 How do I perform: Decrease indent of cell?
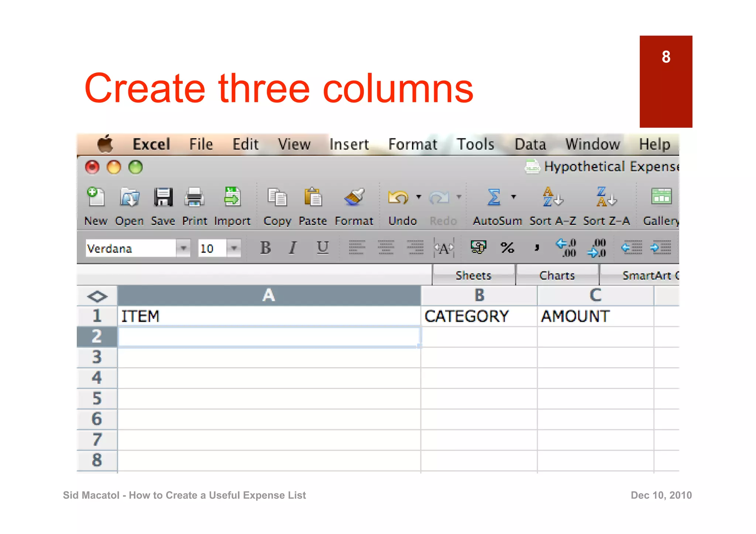631,247
